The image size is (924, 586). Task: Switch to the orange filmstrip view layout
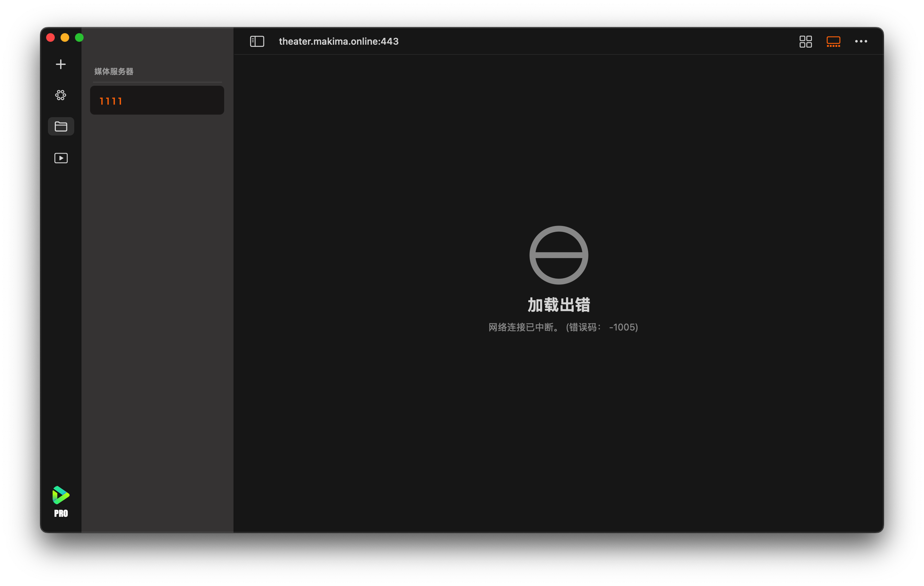click(833, 41)
